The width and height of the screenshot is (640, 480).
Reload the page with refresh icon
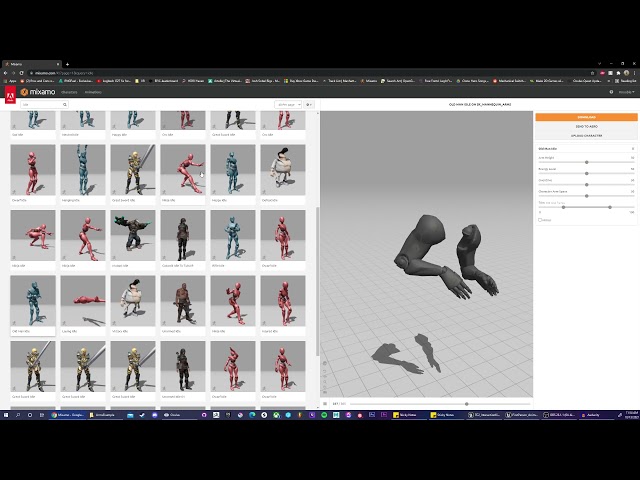(x=21, y=73)
